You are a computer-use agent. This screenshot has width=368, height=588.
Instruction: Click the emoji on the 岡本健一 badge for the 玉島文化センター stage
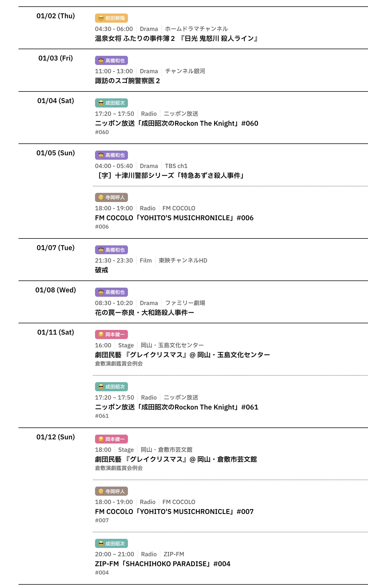coord(101,335)
